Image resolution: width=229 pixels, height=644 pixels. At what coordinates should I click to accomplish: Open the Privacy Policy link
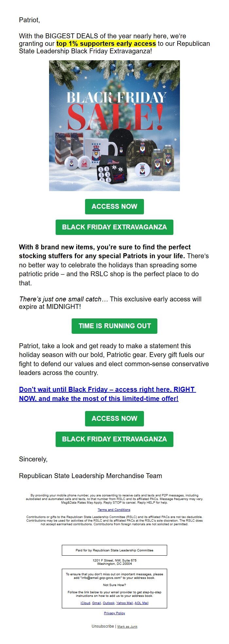114,613
